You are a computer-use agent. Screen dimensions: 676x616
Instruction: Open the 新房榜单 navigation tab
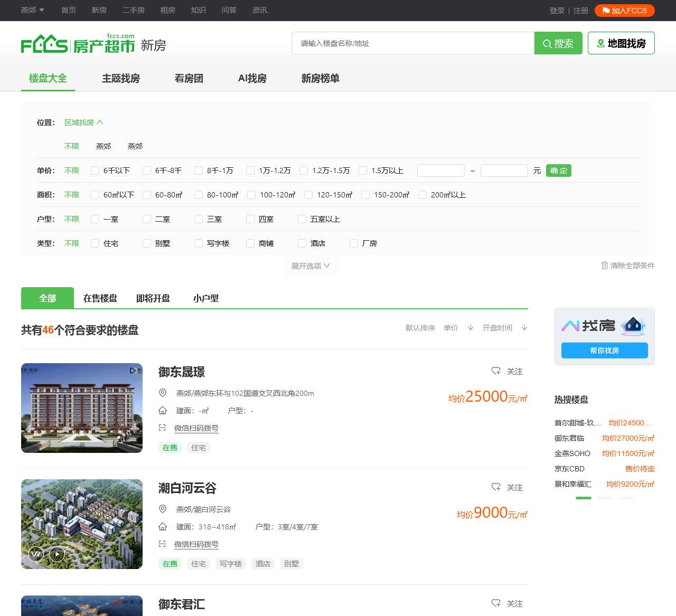320,79
